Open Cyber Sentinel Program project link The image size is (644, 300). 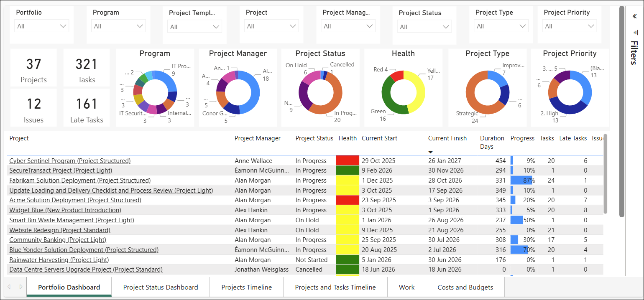[70, 160]
